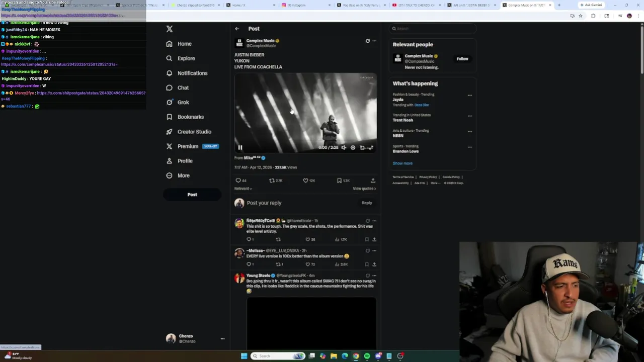644x362 pixels.
Task: Open Premium in X sidebar
Action: [192, 146]
